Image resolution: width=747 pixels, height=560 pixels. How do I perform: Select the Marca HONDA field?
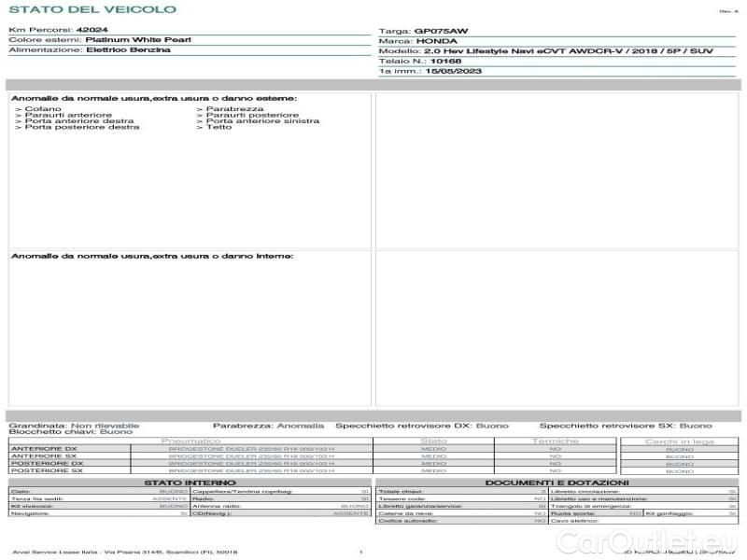click(x=420, y=41)
